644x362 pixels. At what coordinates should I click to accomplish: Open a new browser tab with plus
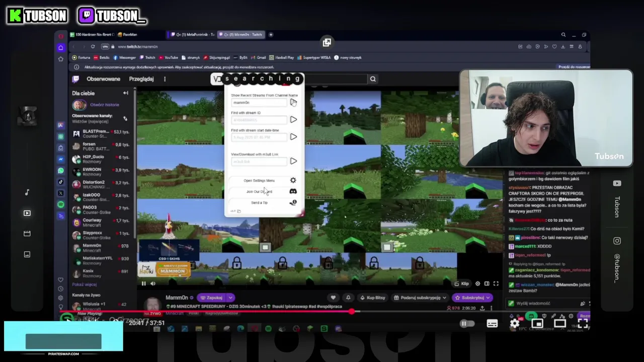tap(271, 35)
